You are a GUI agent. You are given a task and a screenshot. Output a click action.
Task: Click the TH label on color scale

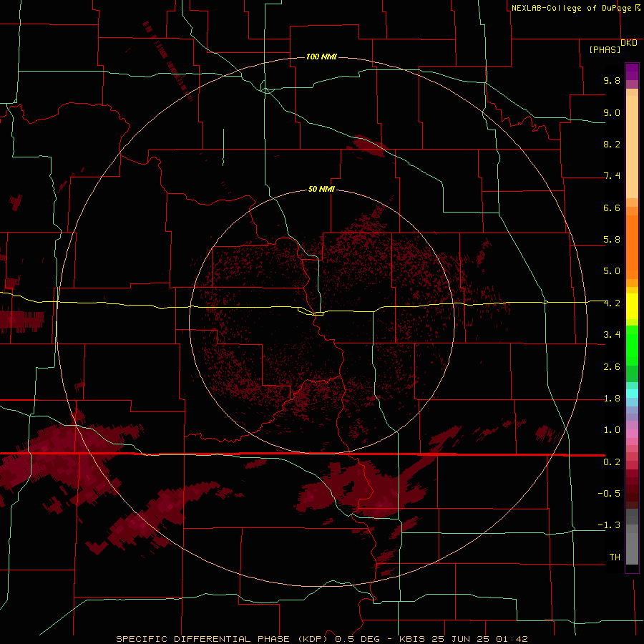pos(615,557)
